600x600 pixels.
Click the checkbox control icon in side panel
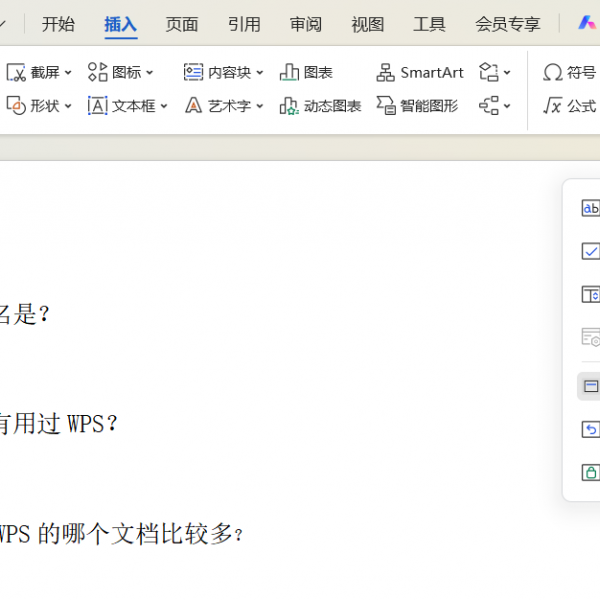click(x=590, y=251)
